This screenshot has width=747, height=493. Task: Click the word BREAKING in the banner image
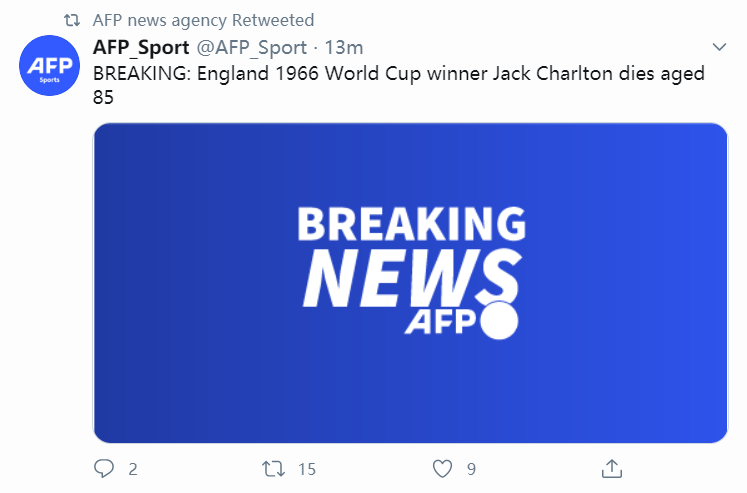click(x=411, y=223)
